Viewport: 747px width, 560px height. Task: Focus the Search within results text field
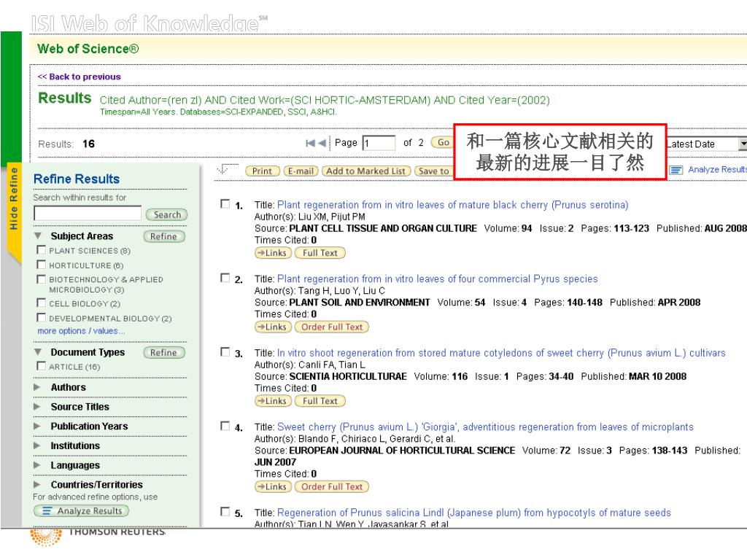click(88, 213)
